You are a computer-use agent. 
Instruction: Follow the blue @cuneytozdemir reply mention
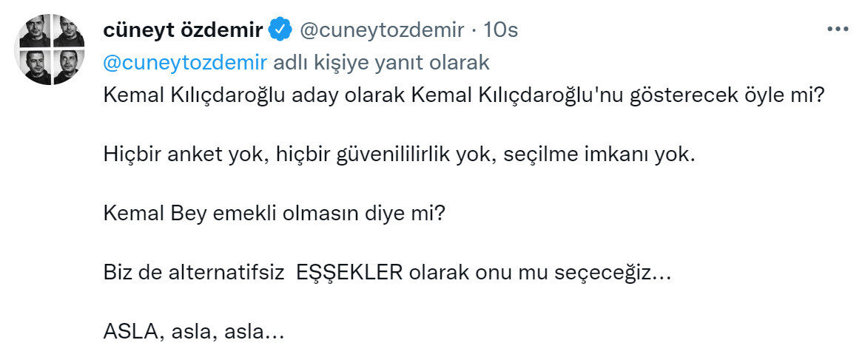click(185, 63)
